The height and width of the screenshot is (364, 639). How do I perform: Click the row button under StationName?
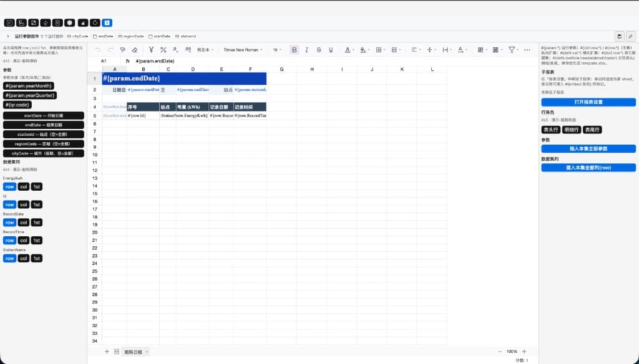(9, 258)
